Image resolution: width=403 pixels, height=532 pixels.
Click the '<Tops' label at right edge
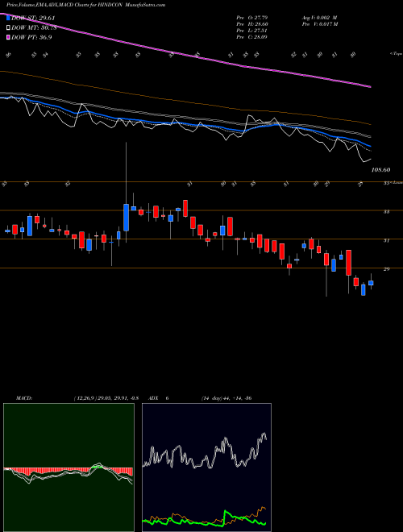(396, 54)
